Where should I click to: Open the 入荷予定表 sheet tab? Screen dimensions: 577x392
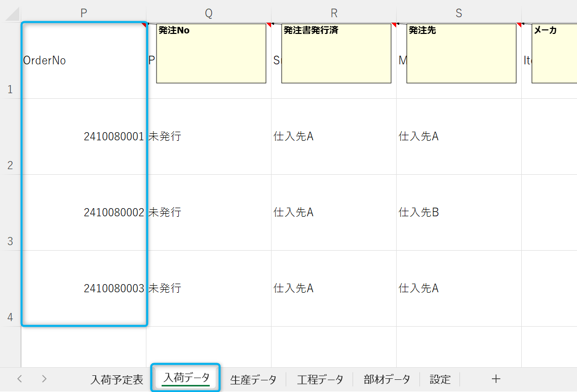point(117,379)
